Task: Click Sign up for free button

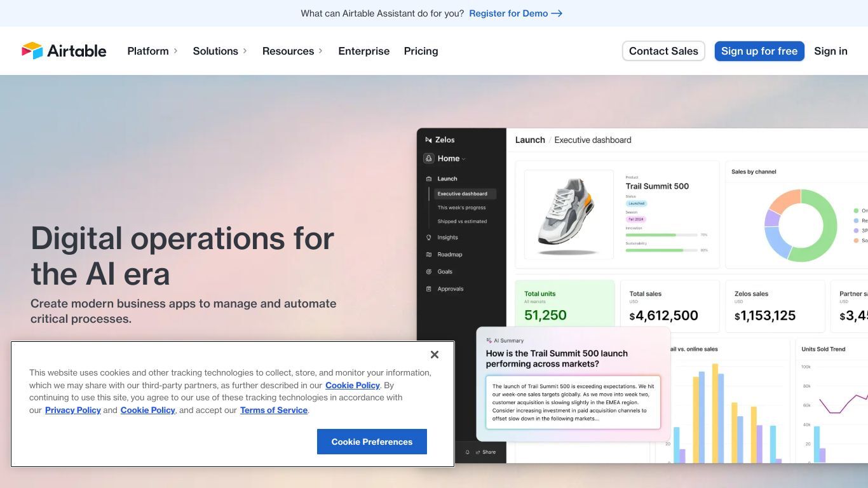Action: point(759,51)
